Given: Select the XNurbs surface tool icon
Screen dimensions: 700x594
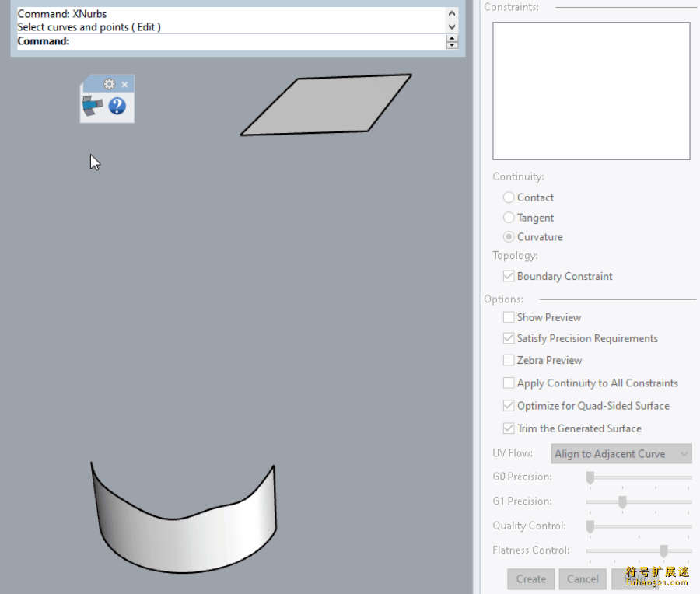Looking at the screenshot, I should click(93, 104).
